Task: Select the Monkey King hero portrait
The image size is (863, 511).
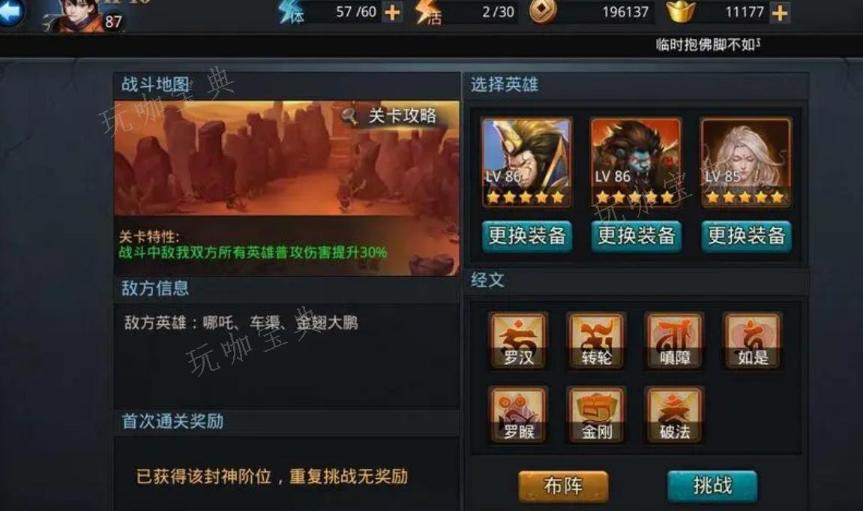Action: (527, 162)
